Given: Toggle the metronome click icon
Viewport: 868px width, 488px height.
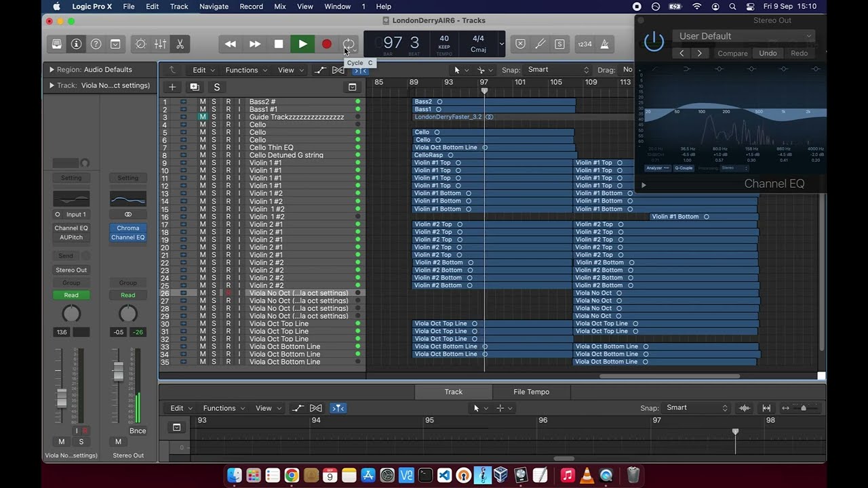Looking at the screenshot, I should (x=604, y=44).
